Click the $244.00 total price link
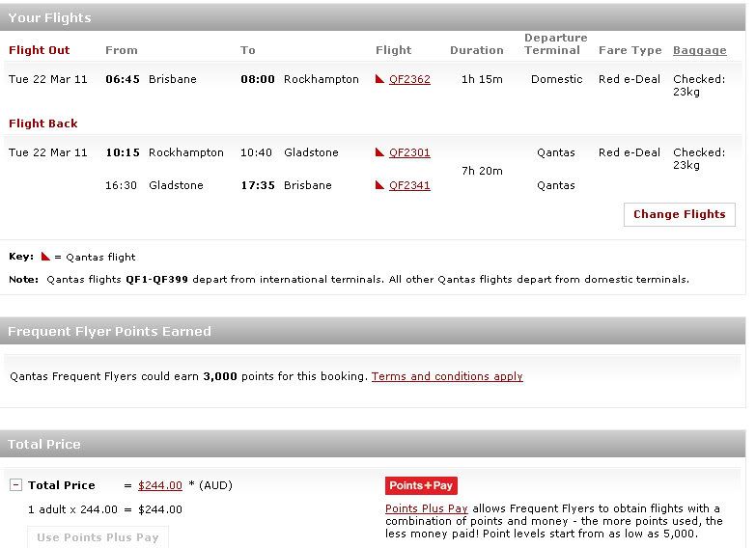This screenshot has width=756, height=548. pyautogui.click(x=160, y=485)
